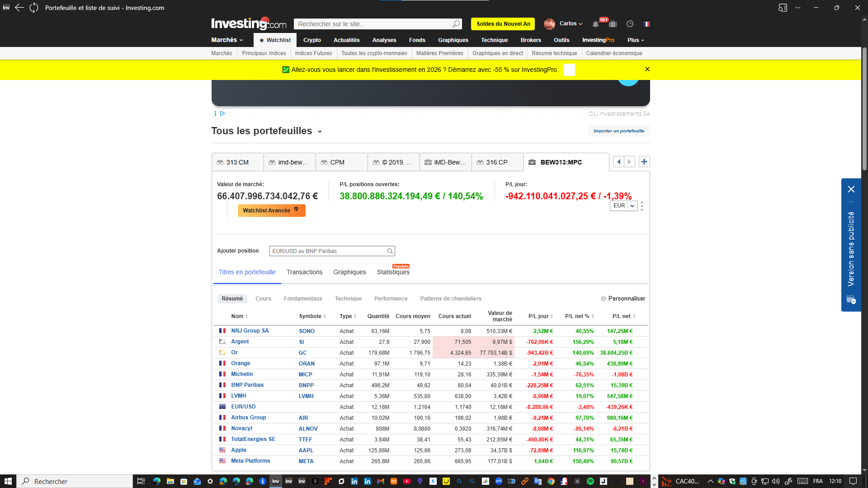
Task: Open the three-dot portfolio options menu
Action: [x=642, y=206]
